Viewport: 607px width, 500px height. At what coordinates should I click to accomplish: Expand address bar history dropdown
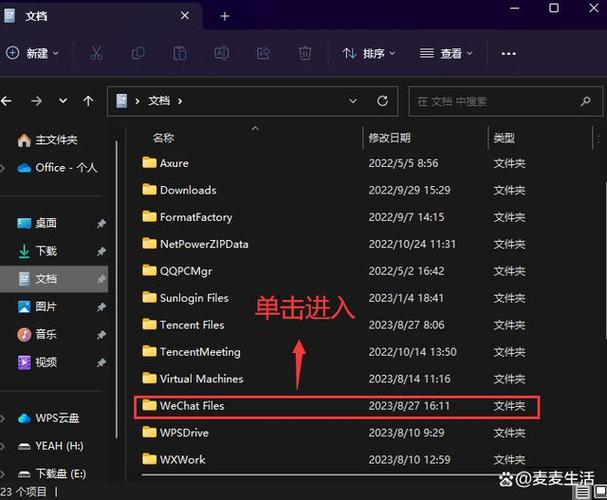point(353,101)
